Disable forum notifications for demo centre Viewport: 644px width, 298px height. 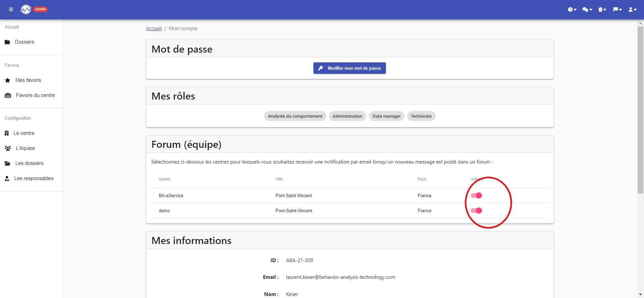[x=477, y=211]
